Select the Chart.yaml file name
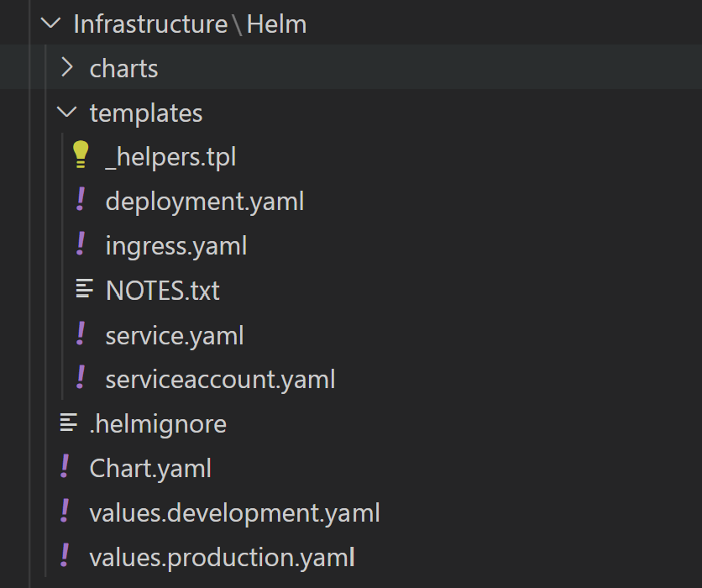702x588 pixels. pos(150,468)
